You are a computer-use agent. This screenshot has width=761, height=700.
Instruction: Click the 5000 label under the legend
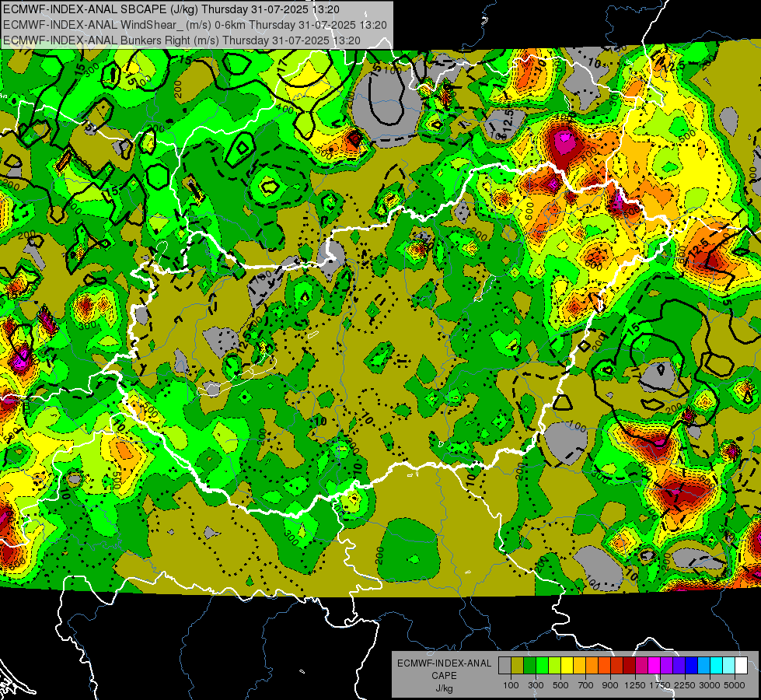pos(735,685)
